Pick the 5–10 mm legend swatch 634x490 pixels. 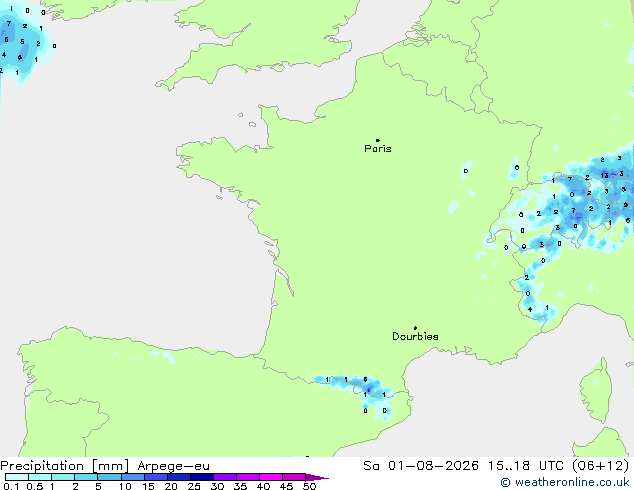pyautogui.click(x=109, y=477)
